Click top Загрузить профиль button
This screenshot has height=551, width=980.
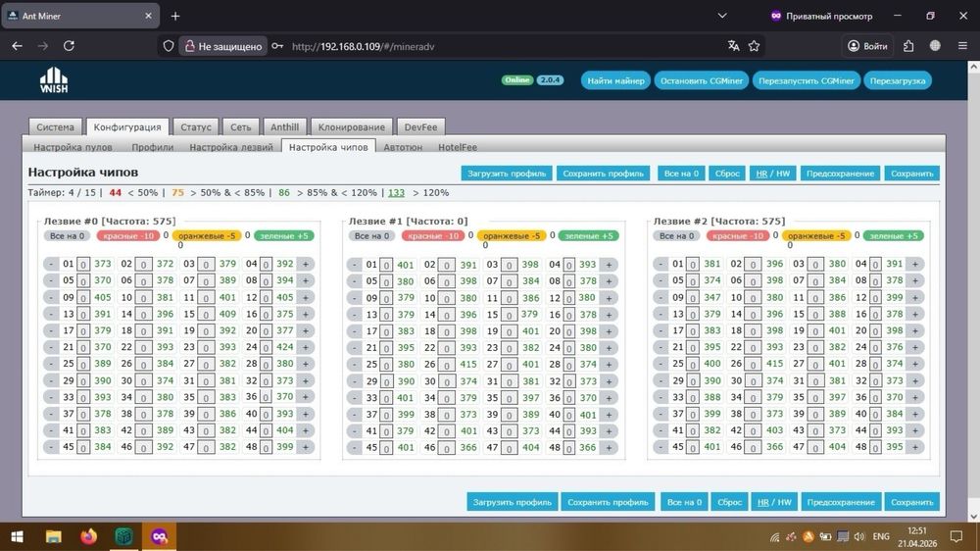coord(507,174)
